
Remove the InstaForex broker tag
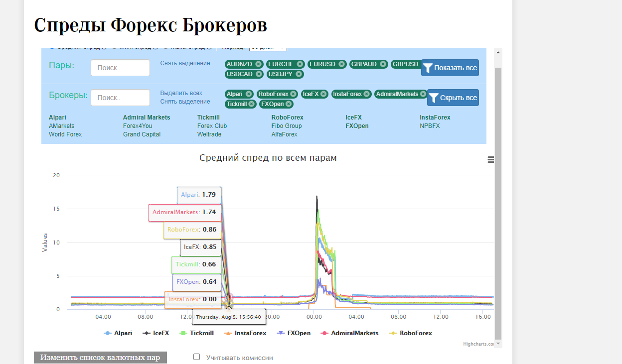tap(367, 94)
